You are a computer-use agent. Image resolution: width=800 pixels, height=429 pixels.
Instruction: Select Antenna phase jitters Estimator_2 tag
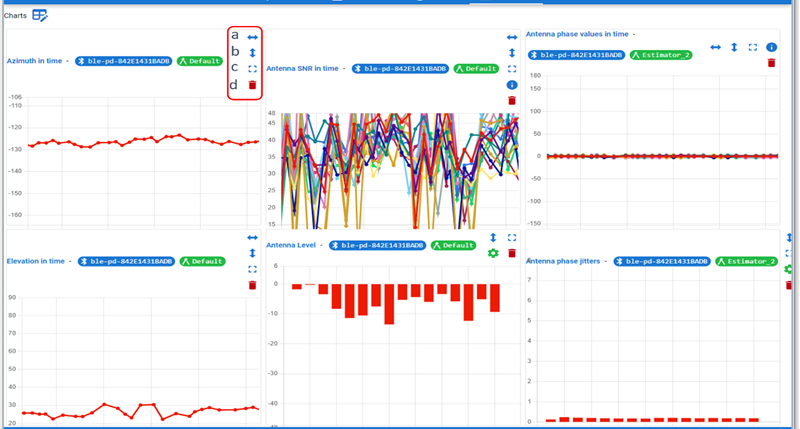746,262
